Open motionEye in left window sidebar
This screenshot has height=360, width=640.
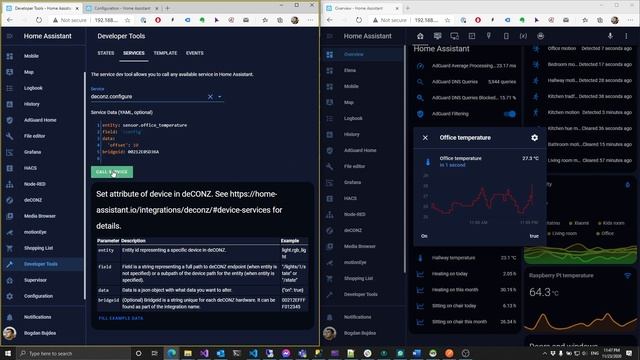pyautogui.click(x=43, y=232)
